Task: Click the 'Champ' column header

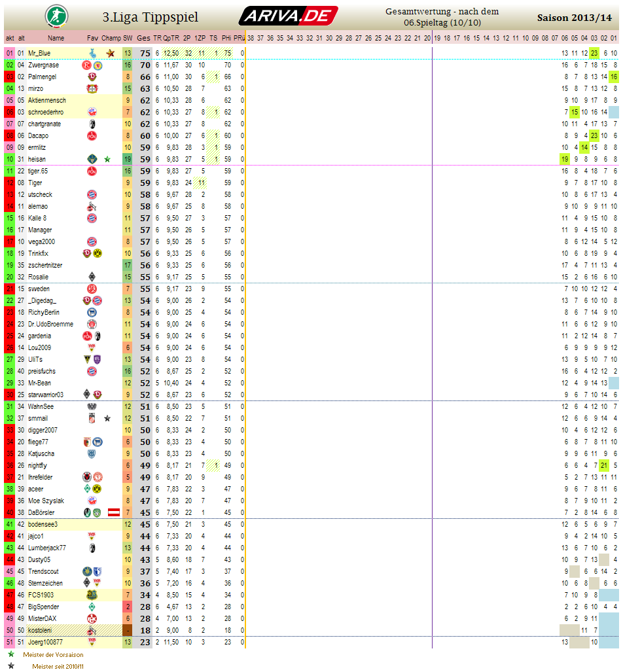Action: [x=111, y=38]
